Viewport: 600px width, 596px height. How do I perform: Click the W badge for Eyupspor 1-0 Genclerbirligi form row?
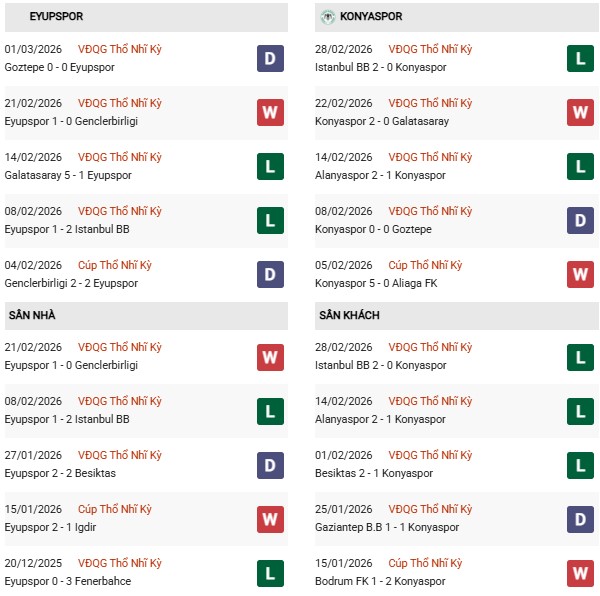(269, 112)
